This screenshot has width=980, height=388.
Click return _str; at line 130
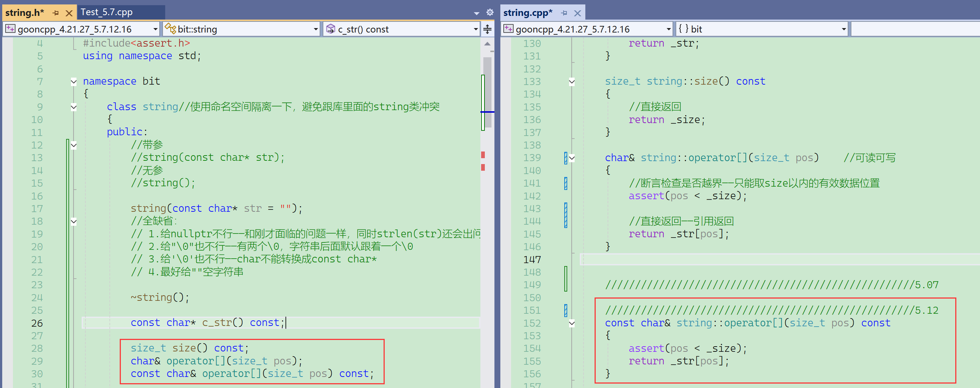[x=664, y=43]
